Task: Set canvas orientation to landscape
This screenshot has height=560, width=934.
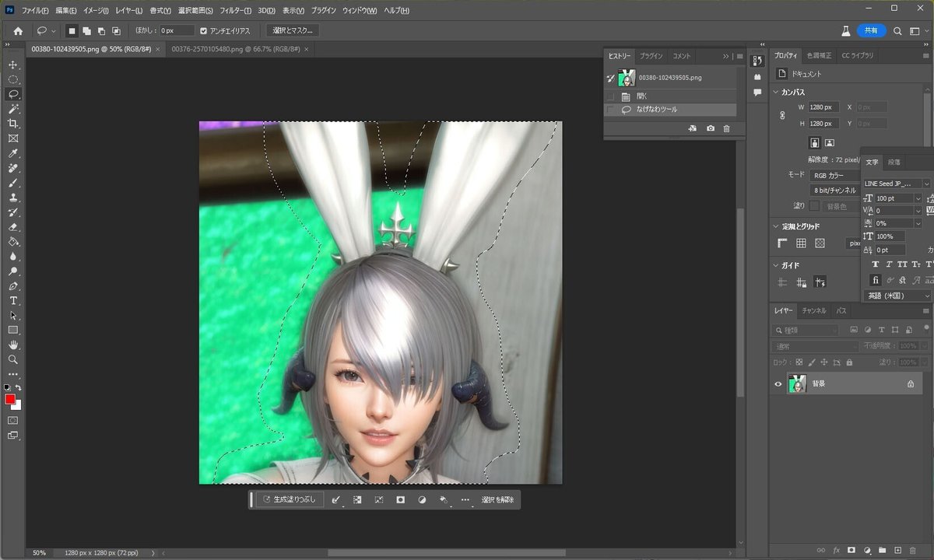Action: coord(830,142)
